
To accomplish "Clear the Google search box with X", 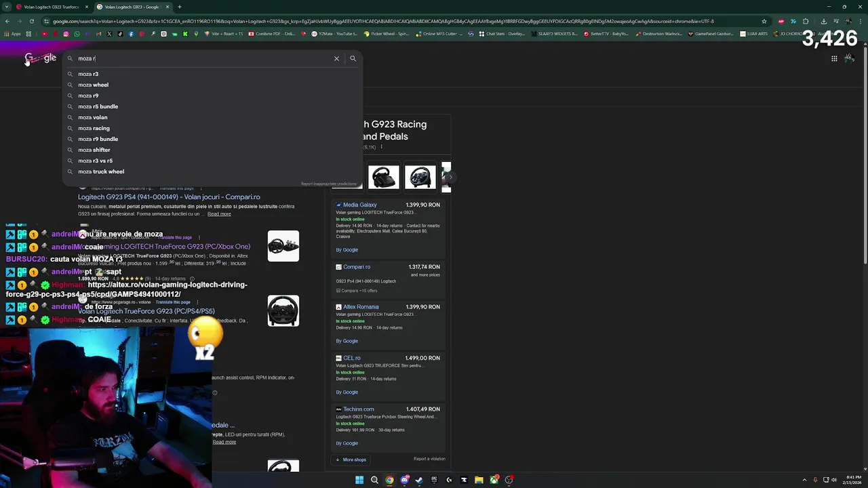I will [x=336, y=58].
